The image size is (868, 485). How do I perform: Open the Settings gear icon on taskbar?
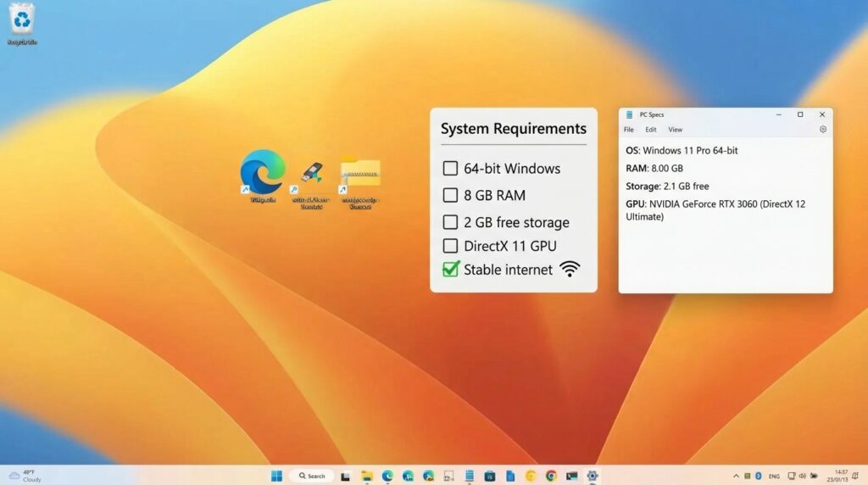pyautogui.click(x=593, y=476)
